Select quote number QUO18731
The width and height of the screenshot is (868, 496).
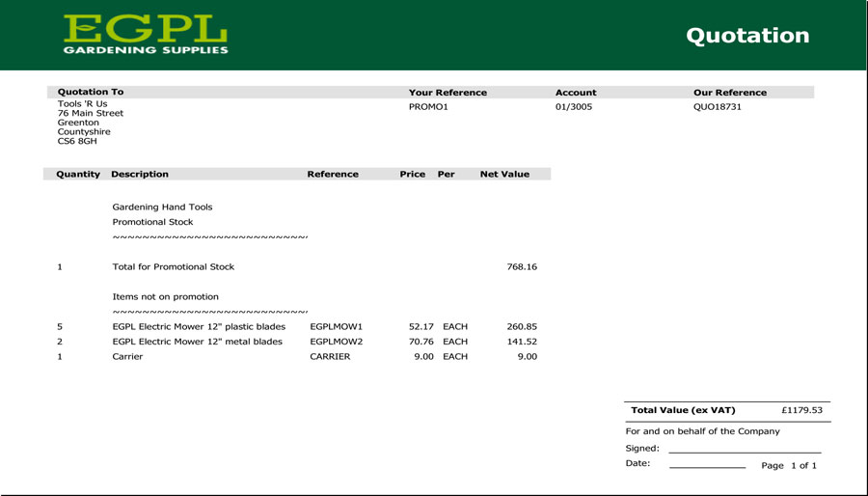coord(717,107)
